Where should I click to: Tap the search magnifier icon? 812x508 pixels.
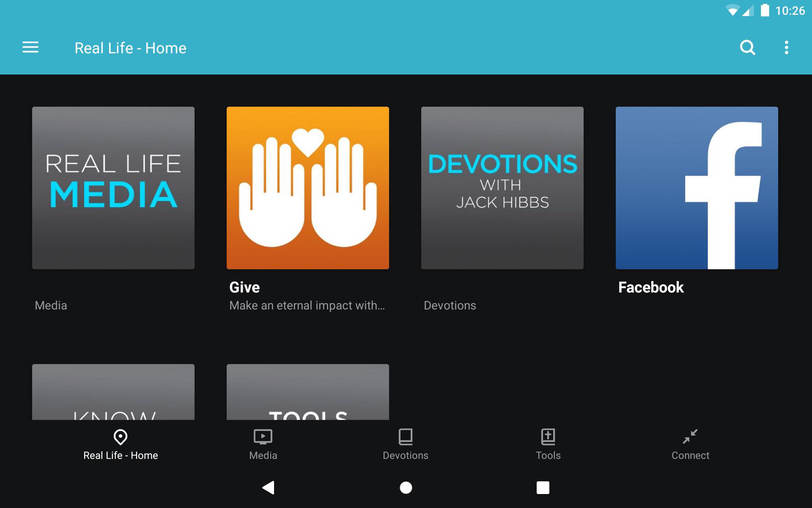click(x=747, y=47)
